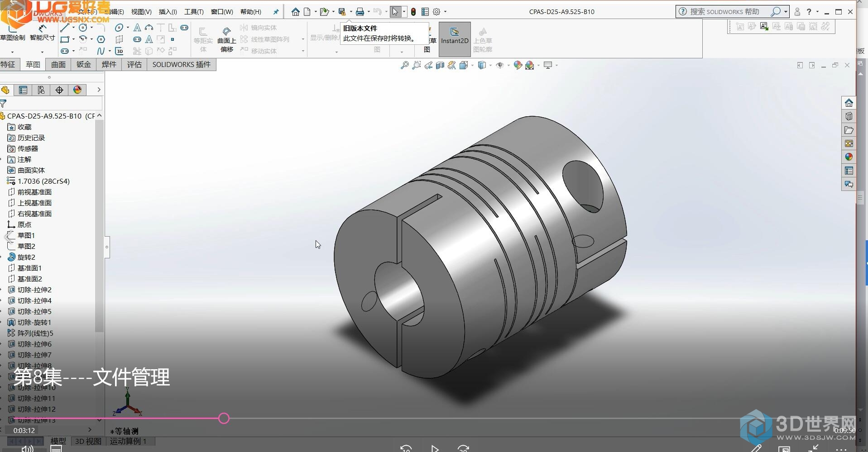Open Smart Dimension dropdown arrow
Viewport: 868px width, 452px height.
pos(42,52)
